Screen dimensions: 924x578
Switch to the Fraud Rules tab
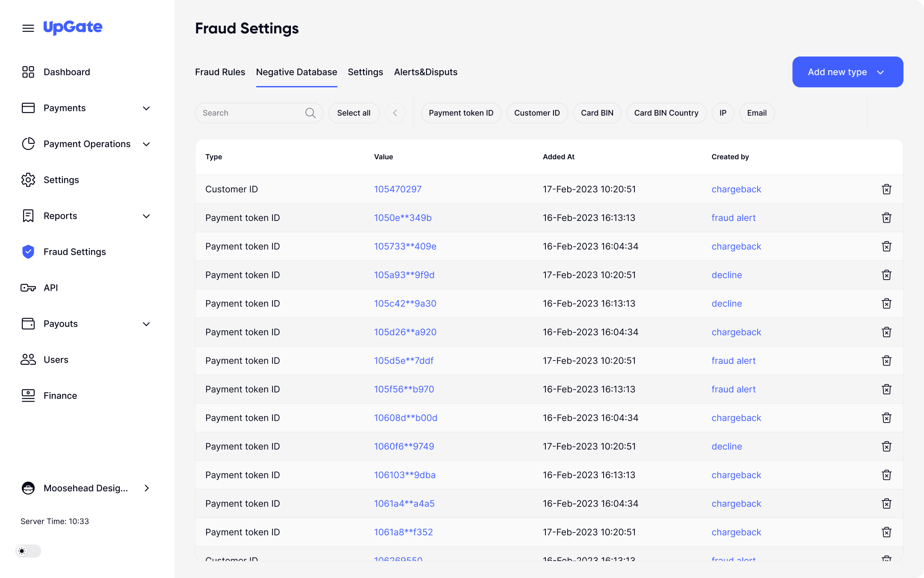tap(220, 72)
